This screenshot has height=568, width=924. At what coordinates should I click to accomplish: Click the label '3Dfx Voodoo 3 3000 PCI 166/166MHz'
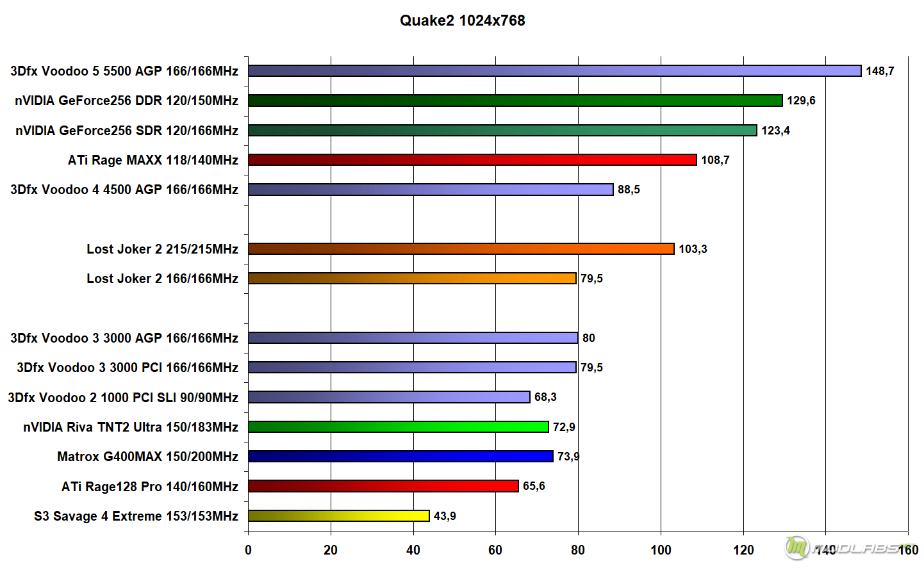point(128,368)
